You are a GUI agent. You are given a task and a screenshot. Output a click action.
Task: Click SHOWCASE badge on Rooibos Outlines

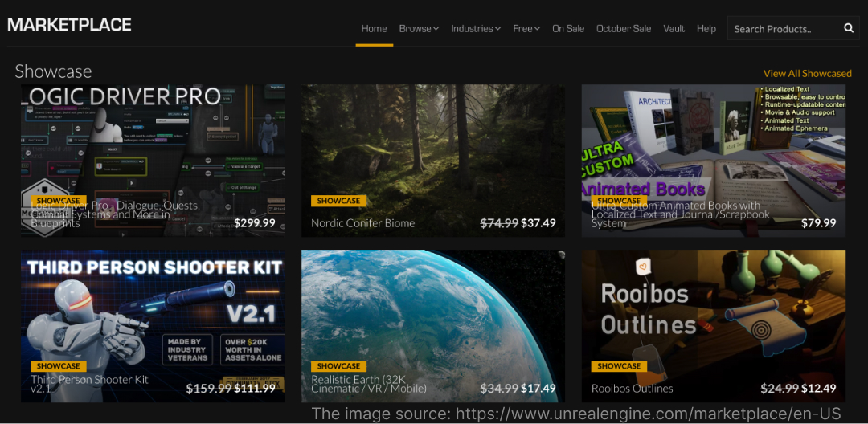(x=619, y=366)
